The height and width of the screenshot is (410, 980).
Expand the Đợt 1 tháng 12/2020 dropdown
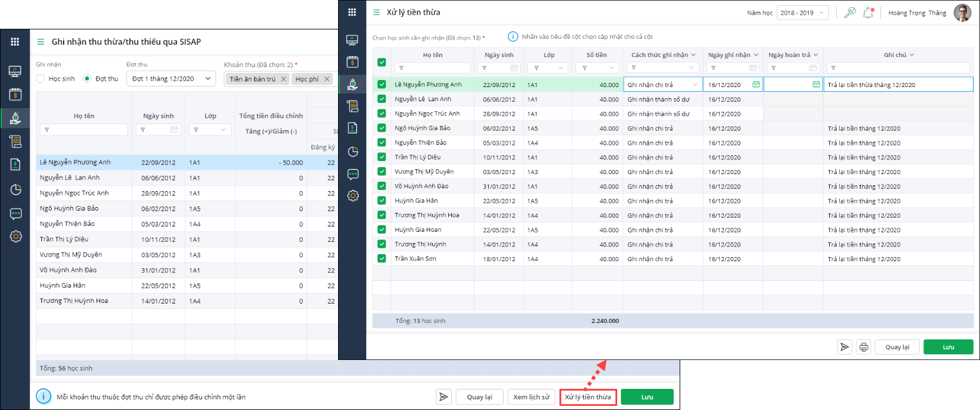click(171, 79)
